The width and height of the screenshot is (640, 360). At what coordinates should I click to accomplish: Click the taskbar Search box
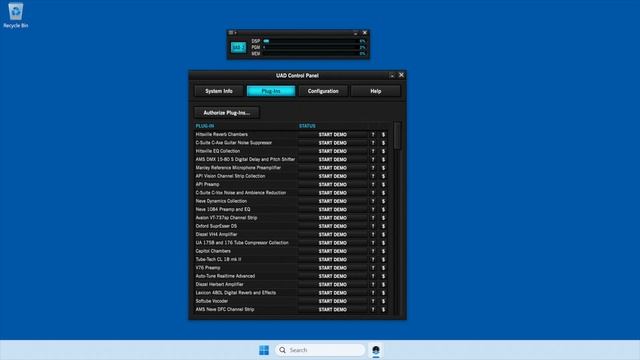pyautogui.click(x=320, y=350)
